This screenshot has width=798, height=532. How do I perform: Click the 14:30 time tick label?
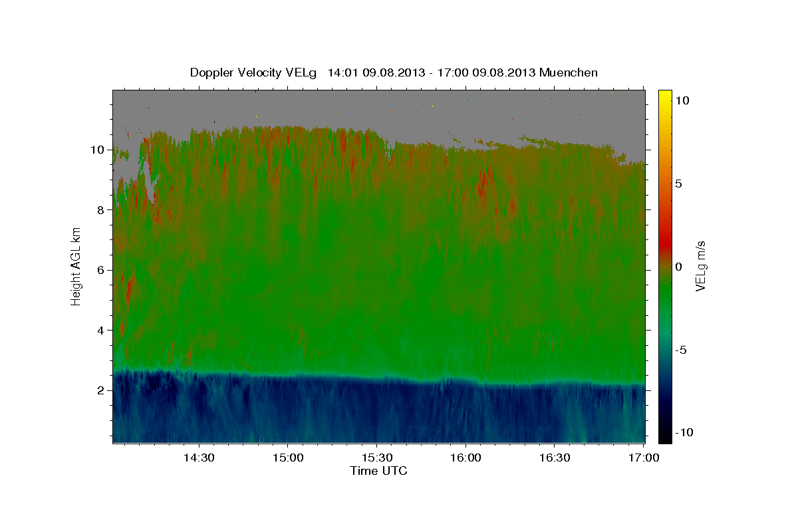point(198,458)
